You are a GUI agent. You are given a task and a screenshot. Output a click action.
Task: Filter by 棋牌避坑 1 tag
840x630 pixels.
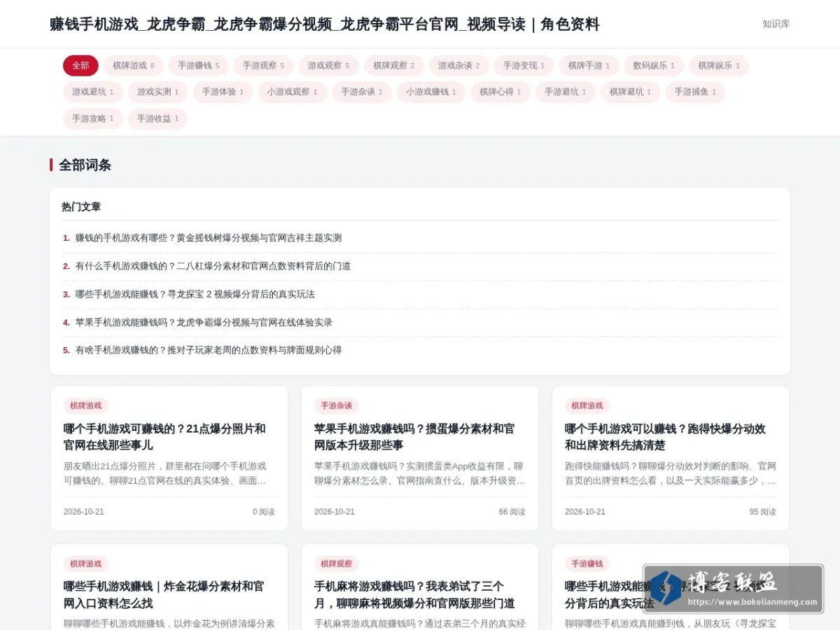click(x=630, y=92)
